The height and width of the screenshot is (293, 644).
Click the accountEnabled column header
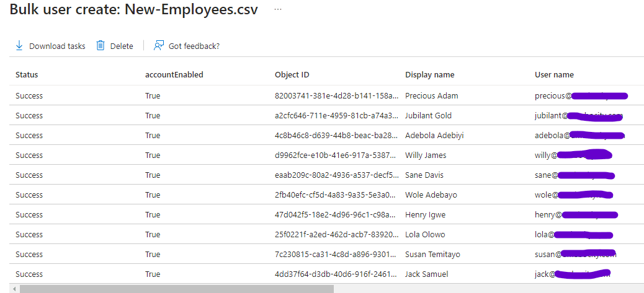tap(174, 75)
